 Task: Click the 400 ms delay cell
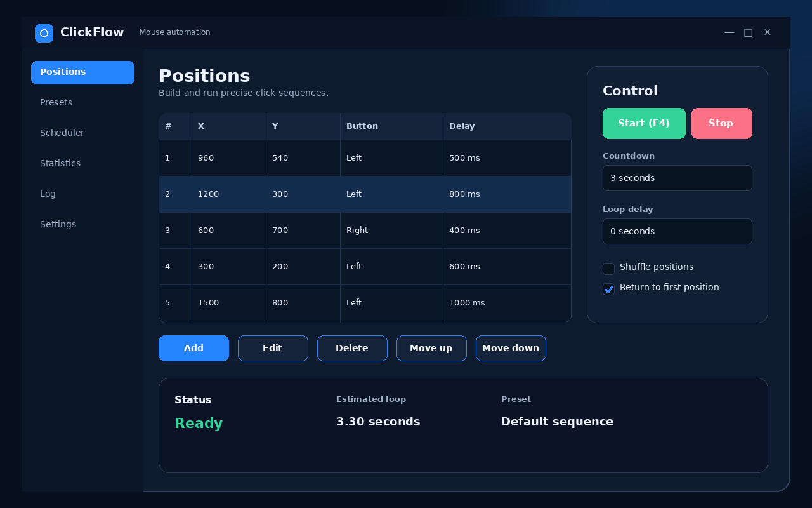pos(507,231)
